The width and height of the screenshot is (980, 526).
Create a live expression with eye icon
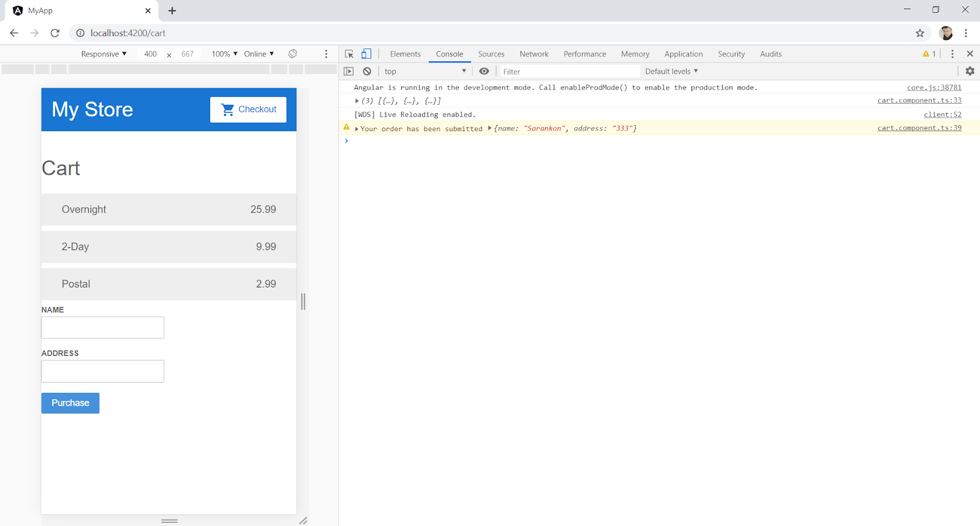(484, 71)
